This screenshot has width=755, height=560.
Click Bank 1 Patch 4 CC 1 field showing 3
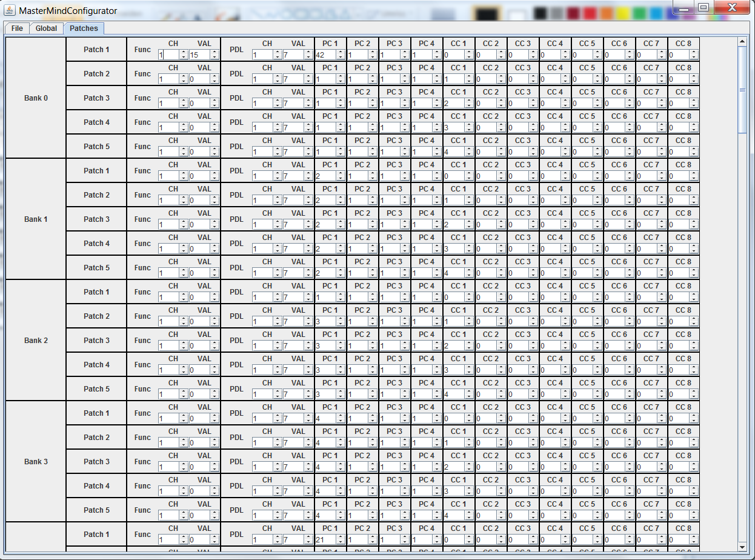(455, 248)
